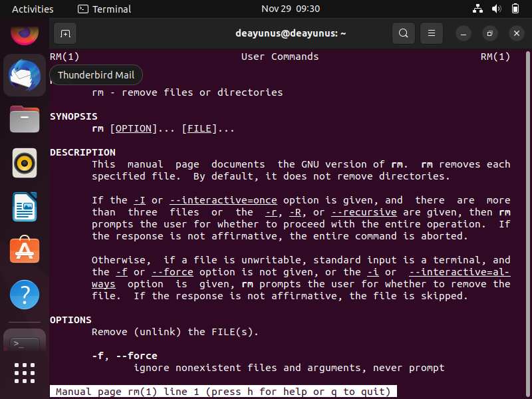The height and width of the screenshot is (399, 532).
Task: Click '[FILE]' in the synopsis line
Action: pos(199,128)
